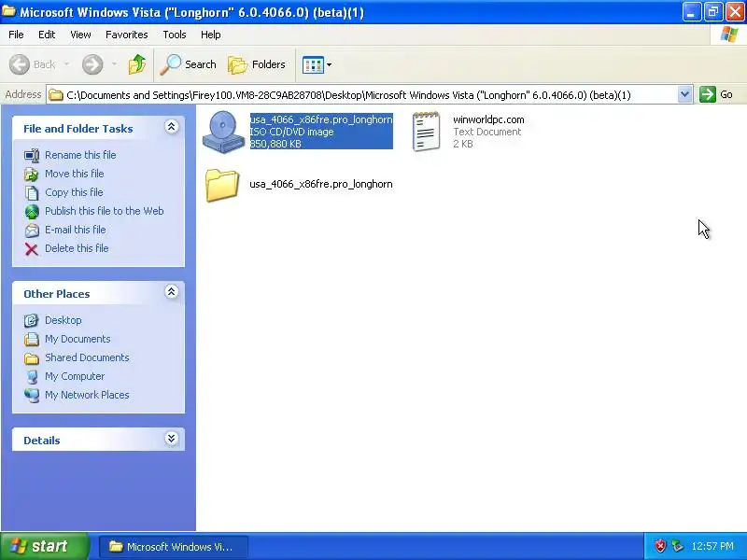Open My Documents from Other Places

coord(78,339)
